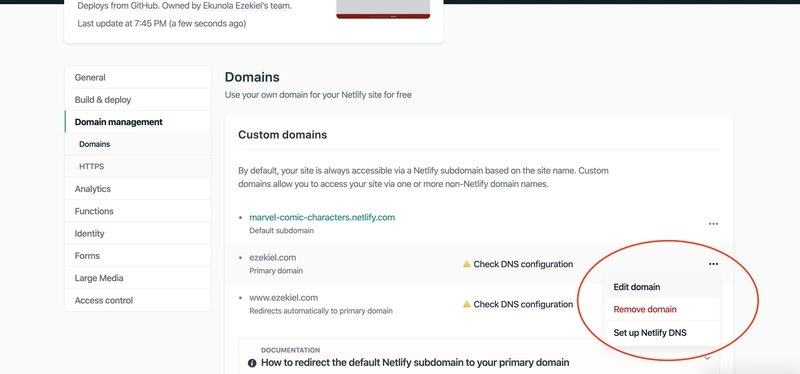Select Set up Netlify DNS option
The image size is (800, 374).
(662, 333)
